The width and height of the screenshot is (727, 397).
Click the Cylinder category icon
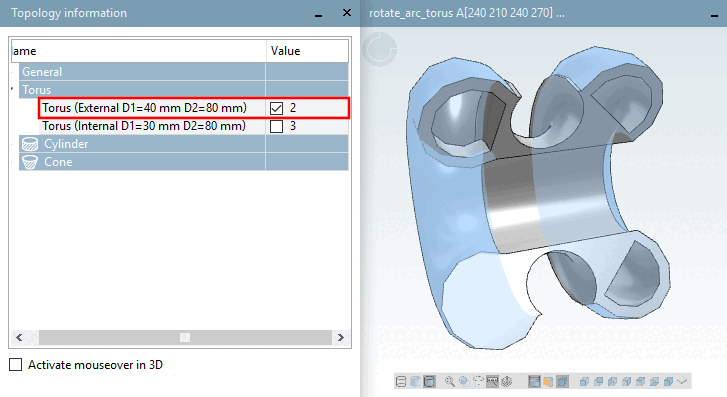tap(30, 144)
